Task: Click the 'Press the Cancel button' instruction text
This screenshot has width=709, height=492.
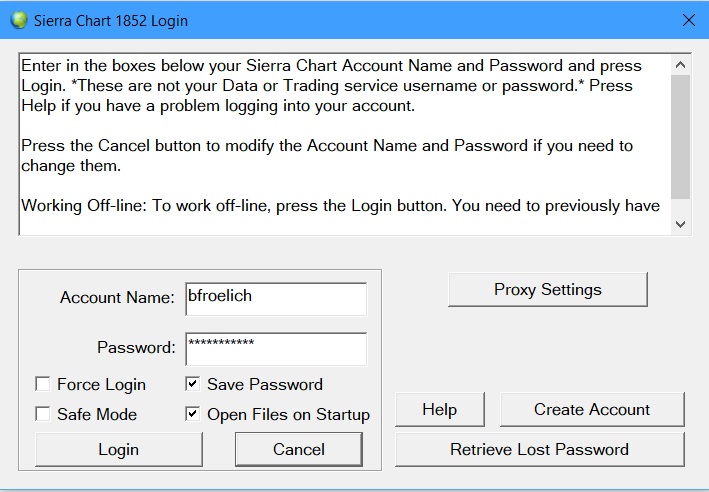Action: click(x=327, y=156)
